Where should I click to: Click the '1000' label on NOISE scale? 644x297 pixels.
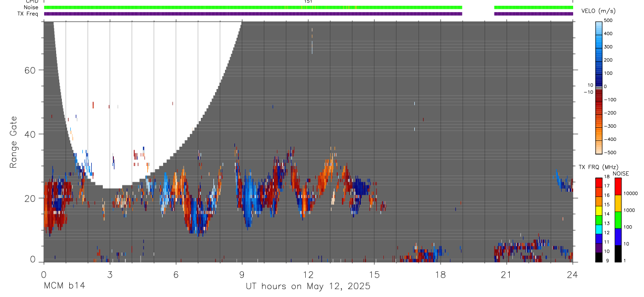coord(629,210)
